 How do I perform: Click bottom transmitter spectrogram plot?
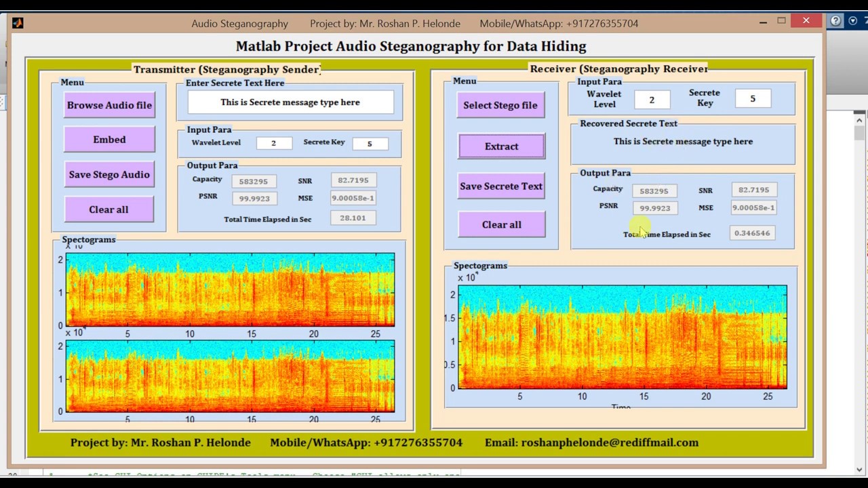point(231,376)
